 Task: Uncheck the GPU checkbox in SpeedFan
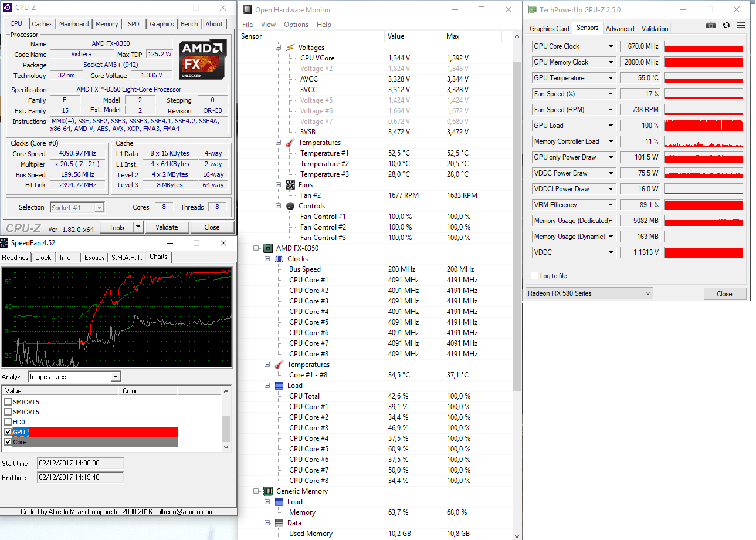point(8,432)
